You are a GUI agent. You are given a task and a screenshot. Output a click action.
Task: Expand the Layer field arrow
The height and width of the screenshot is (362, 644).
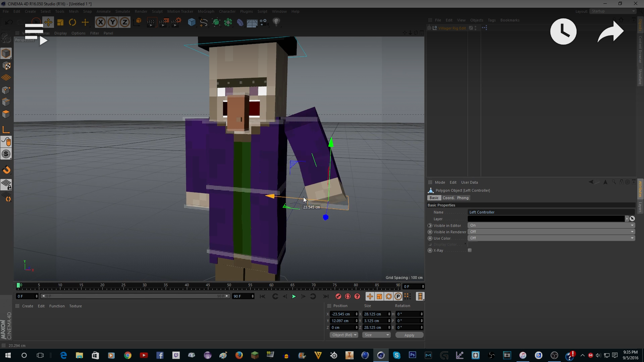(x=627, y=219)
